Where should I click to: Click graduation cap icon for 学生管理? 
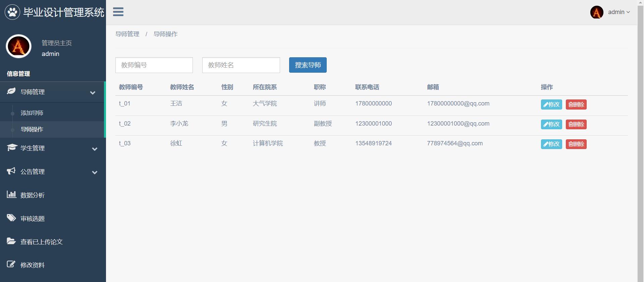coord(12,147)
